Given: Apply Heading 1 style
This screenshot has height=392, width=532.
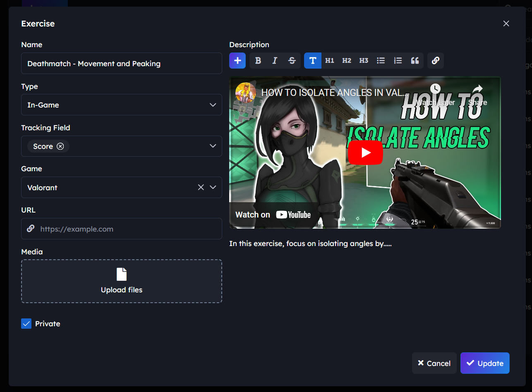Looking at the screenshot, I should point(330,61).
